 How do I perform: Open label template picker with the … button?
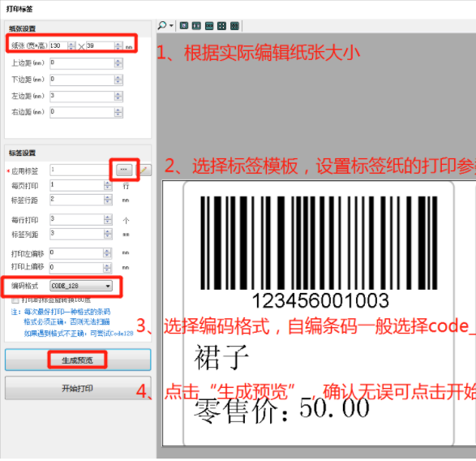pyautogui.click(x=124, y=170)
